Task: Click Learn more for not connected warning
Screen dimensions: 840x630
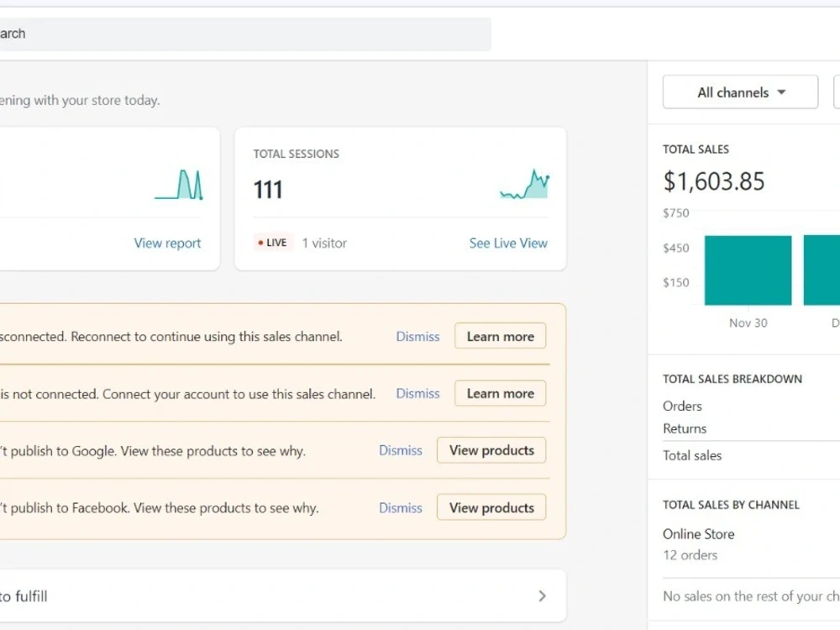Action: 501,393
